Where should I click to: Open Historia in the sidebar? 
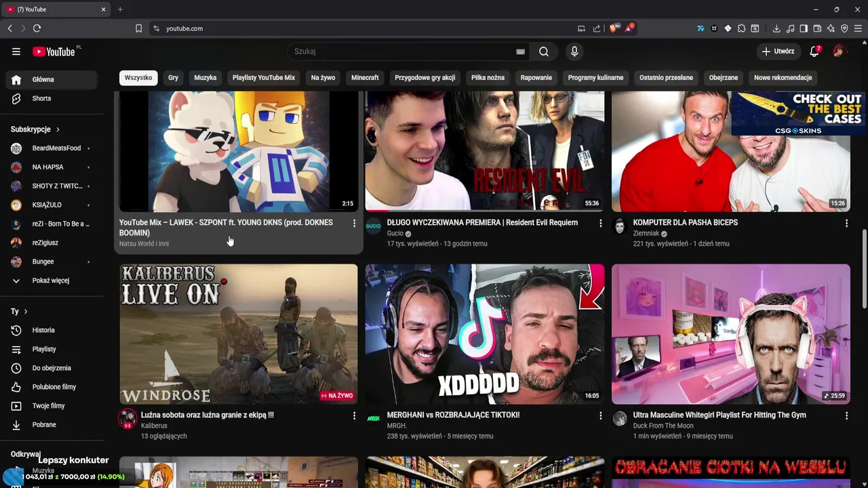tap(52, 330)
